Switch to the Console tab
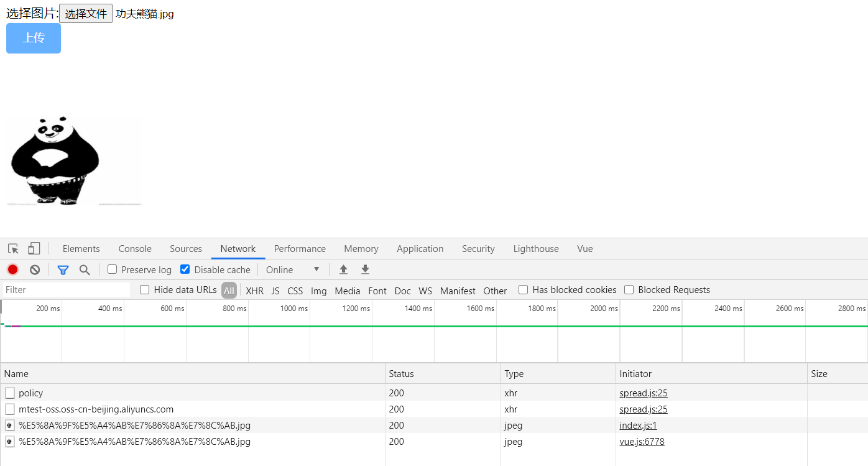The width and height of the screenshot is (868, 466). (x=135, y=249)
